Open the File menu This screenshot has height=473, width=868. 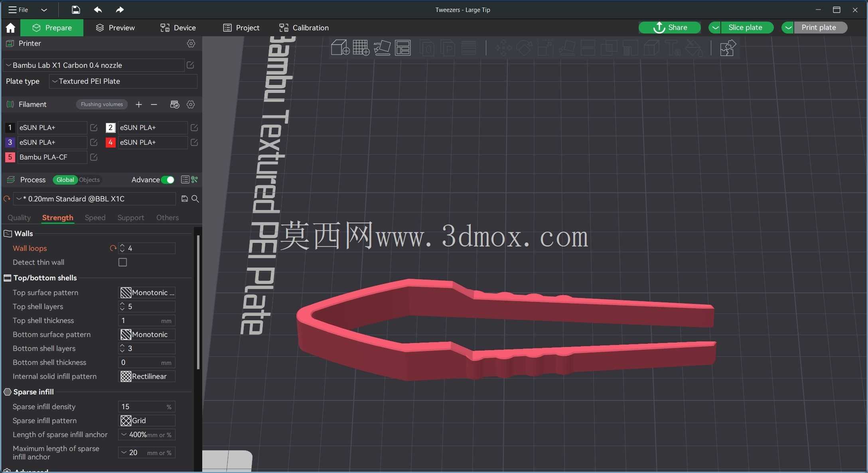[x=18, y=10]
